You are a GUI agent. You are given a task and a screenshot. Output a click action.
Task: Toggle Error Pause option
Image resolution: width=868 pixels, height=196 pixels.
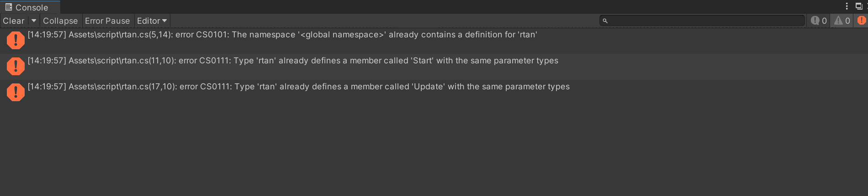[107, 21]
